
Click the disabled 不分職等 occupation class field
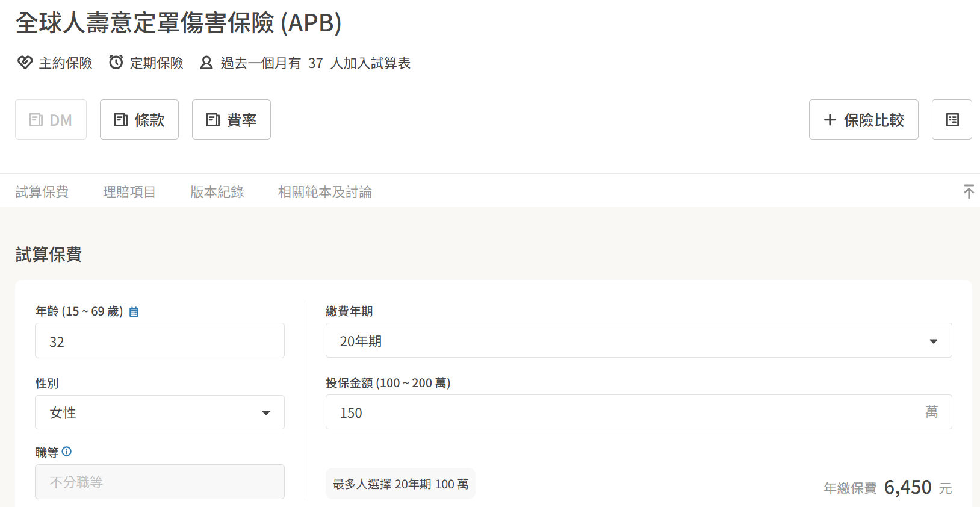160,482
